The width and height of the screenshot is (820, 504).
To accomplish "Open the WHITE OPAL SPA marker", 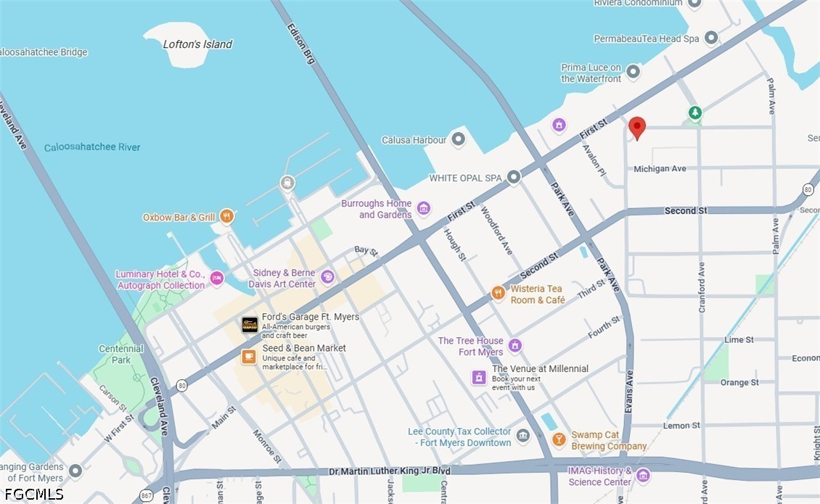I will click(514, 177).
